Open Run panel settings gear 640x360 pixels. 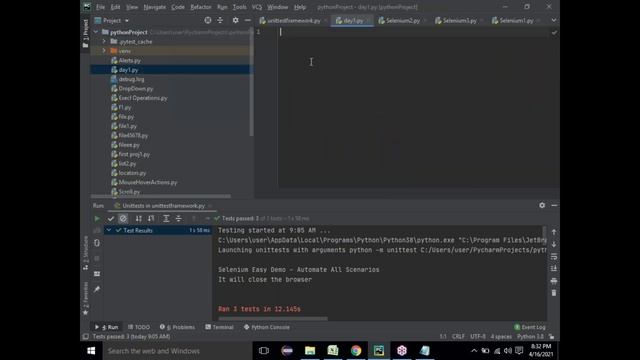tap(542, 205)
